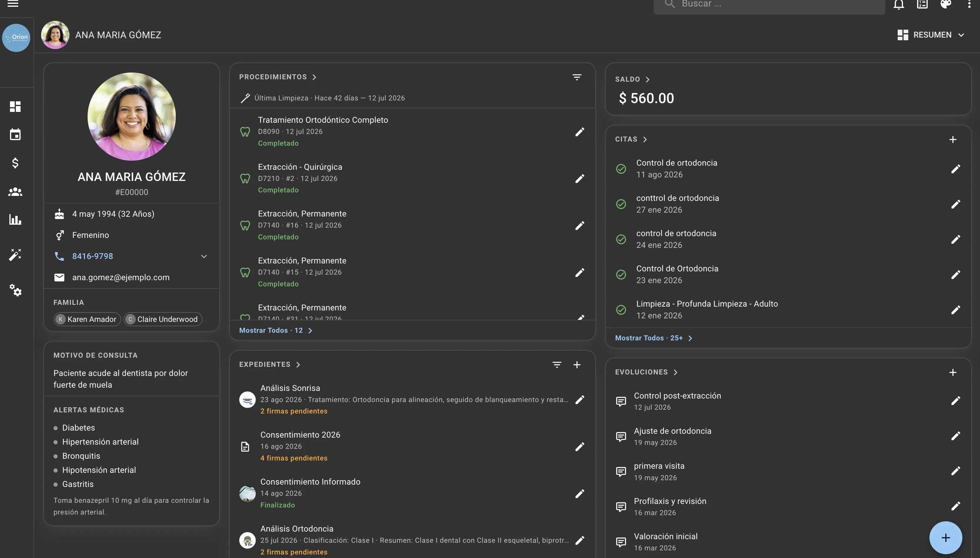Edit the Consentimiento Informado record

(x=580, y=494)
